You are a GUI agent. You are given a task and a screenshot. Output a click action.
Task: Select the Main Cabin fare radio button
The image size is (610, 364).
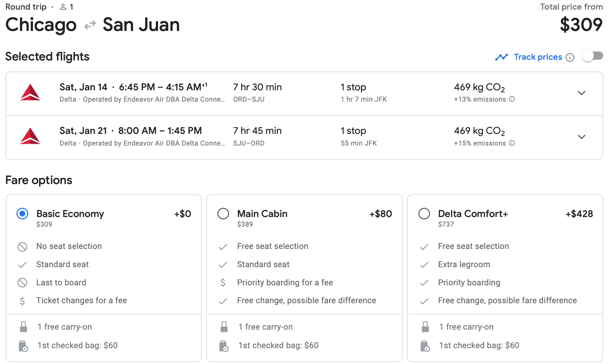coord(223,214)
